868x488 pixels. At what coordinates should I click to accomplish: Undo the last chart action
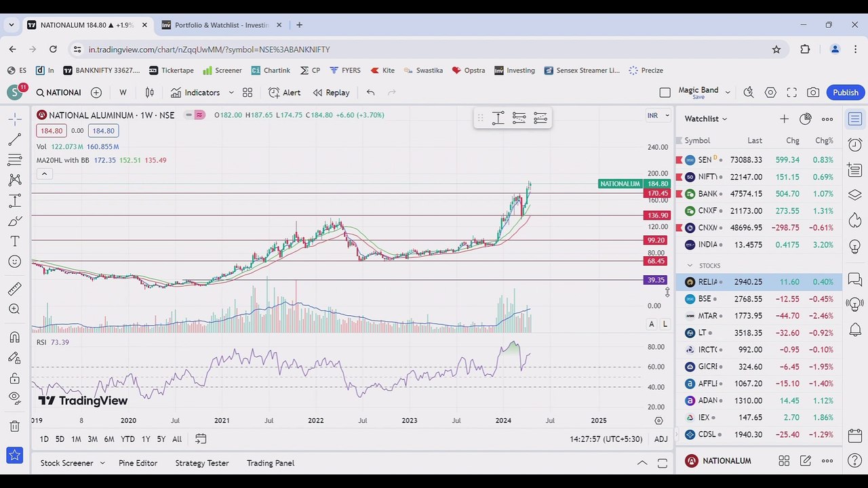click(x=370, y=92)
